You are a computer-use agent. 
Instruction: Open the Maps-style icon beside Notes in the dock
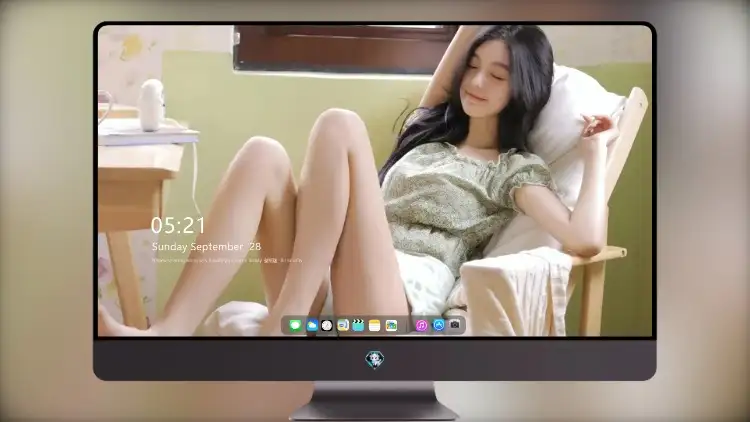tap(391, 326)
